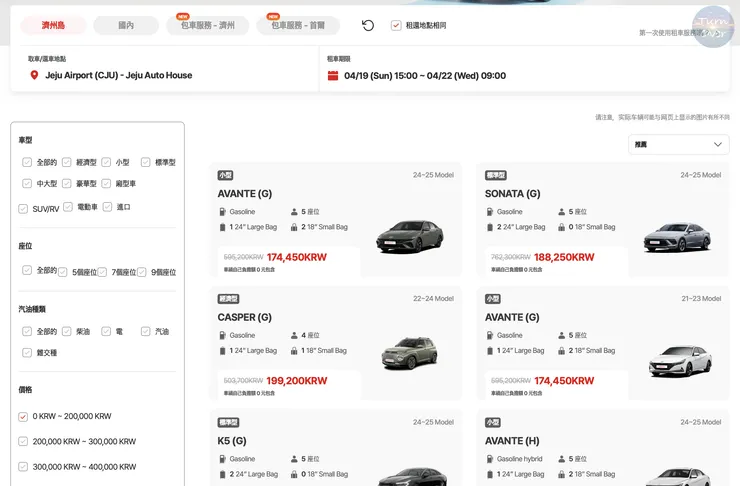Click the person icon on SONATA card
740x486 pixels.
[x=562, y=212]
